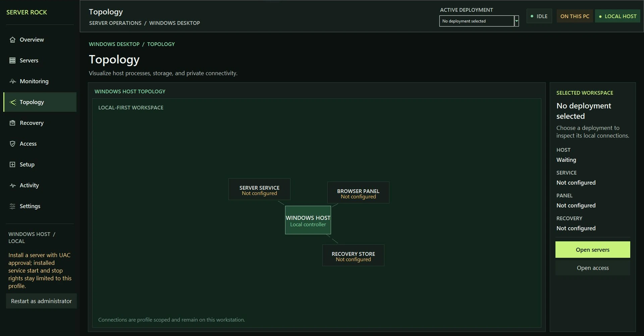Click the Open servers button
Viewport: 644px width, 336px height.
593,250
